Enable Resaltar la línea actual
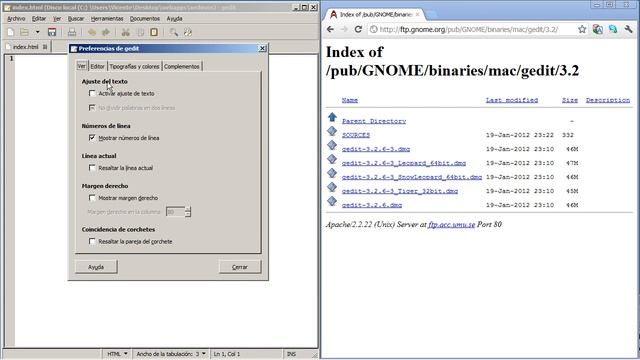This screenshot has height=360, width=640. 92,168
